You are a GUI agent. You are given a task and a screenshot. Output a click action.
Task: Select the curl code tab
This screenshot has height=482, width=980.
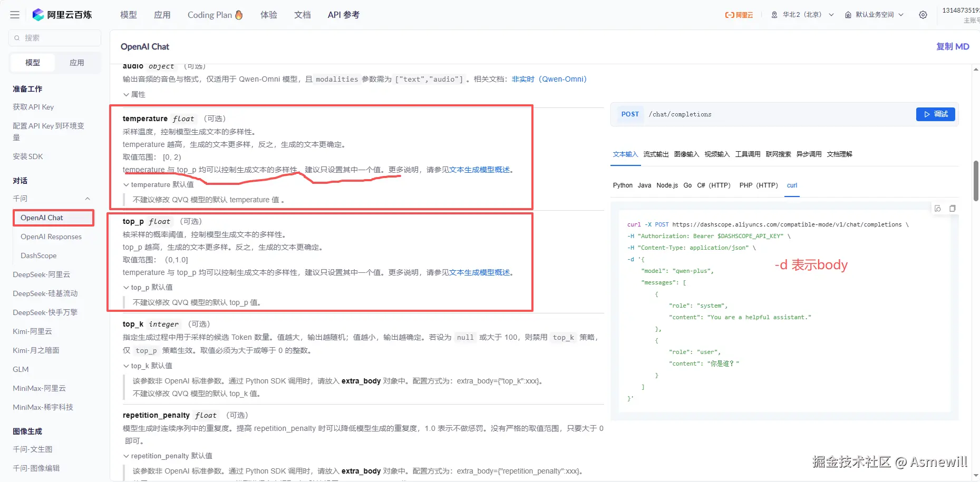pos(792,185)
